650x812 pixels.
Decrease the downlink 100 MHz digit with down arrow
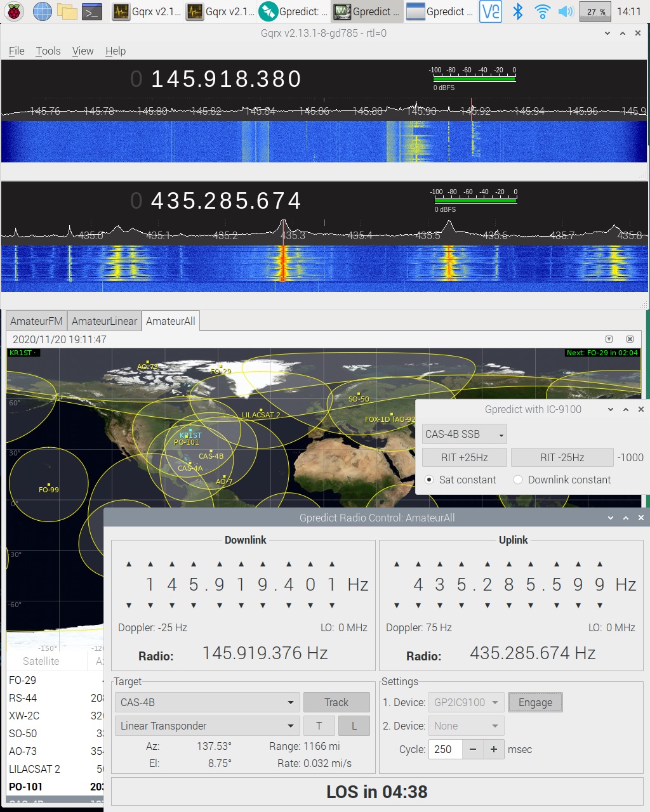click(150, 605)
